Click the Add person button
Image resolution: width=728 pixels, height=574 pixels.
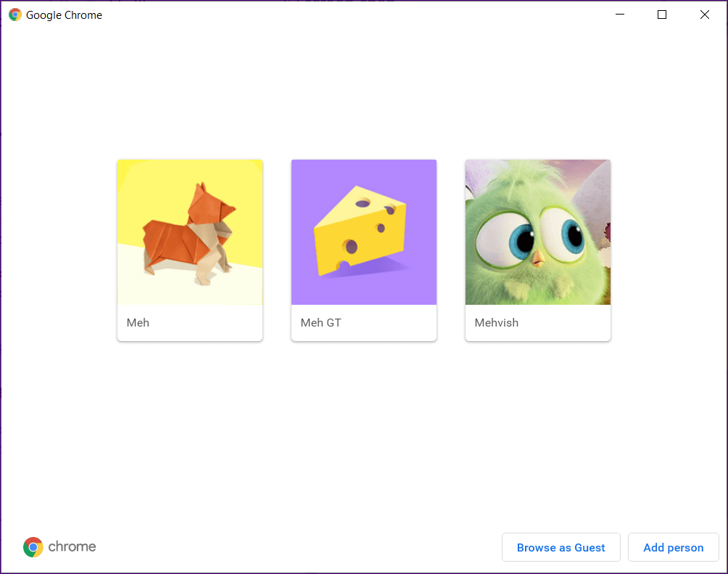(673, 547)
